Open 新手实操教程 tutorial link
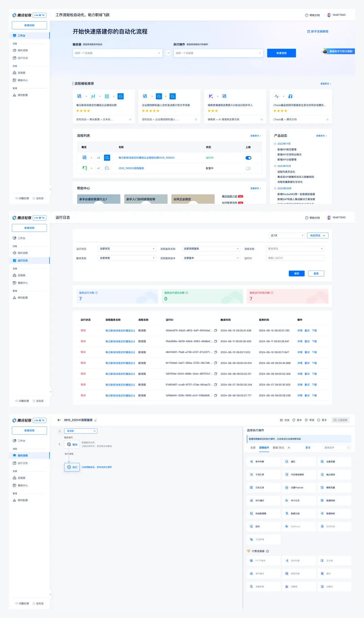The width and height of the screenshot is (364, 618). click(318, 31)
